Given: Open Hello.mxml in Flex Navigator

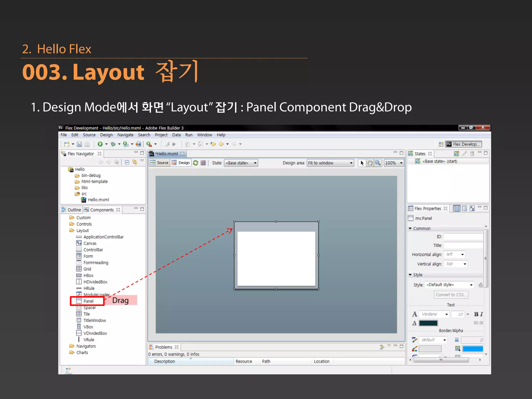Looking at the screenshot, I should point(98,200).
